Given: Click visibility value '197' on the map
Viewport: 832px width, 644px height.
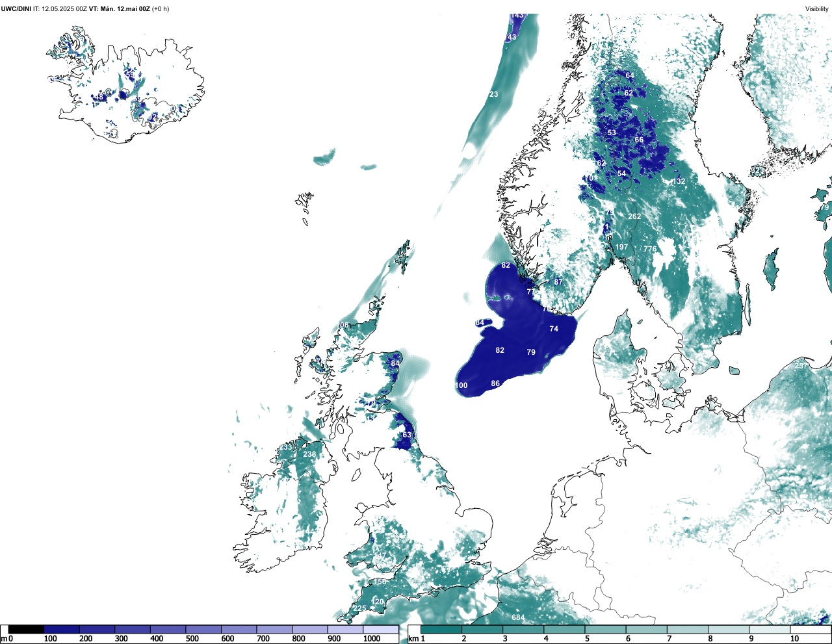Looking at the screenshot, I should click(622, 247).
